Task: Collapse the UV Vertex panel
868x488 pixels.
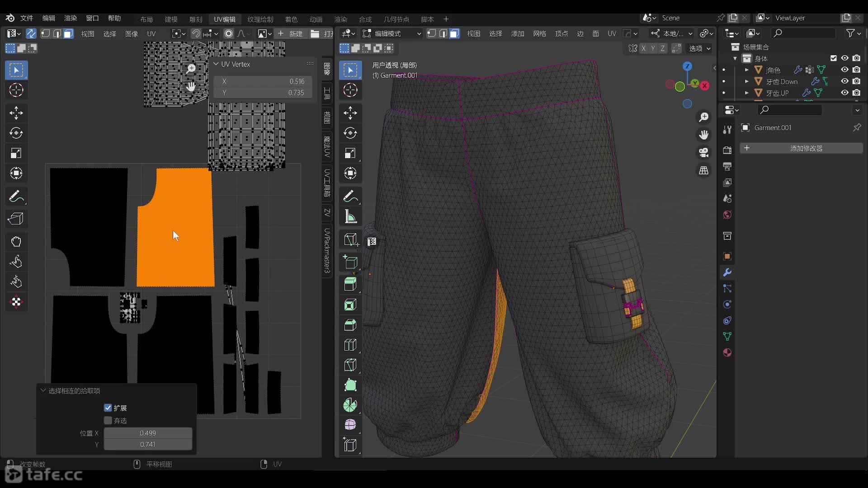Action: [216, 64]
